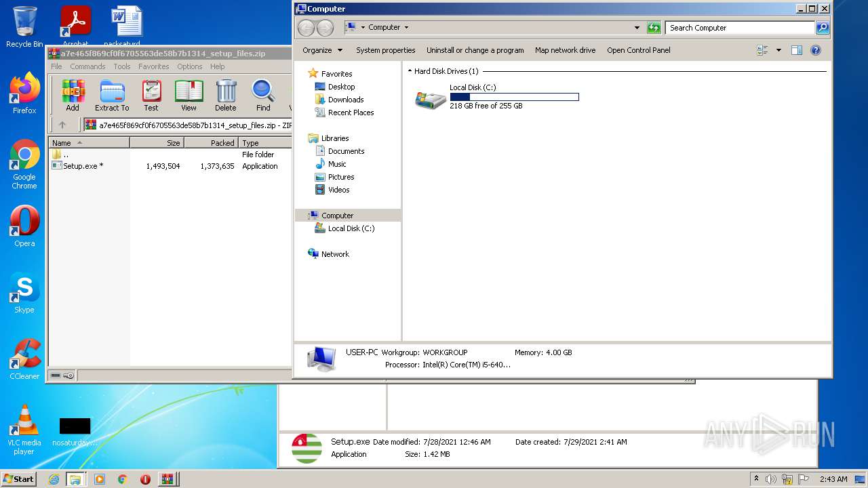Select Music library
The image size is (868, 488).
pyautogui.click(x=337, y=164)
